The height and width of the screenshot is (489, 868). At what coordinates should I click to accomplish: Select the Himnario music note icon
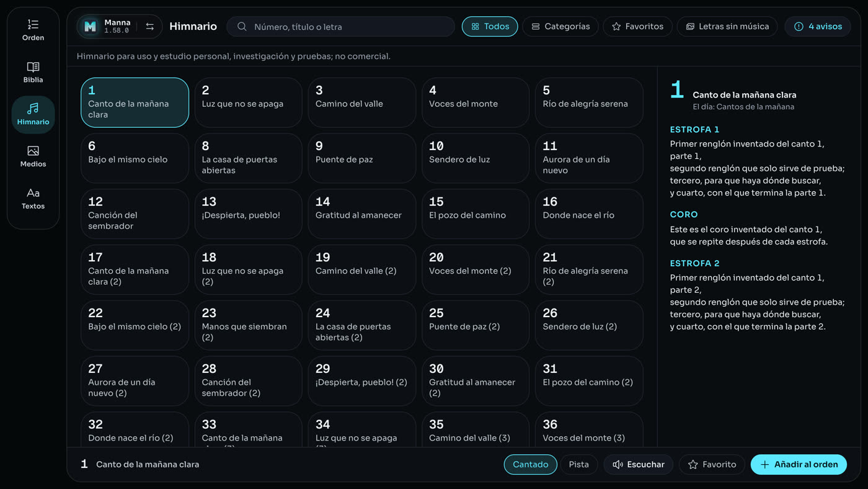(x=33, y=109)
